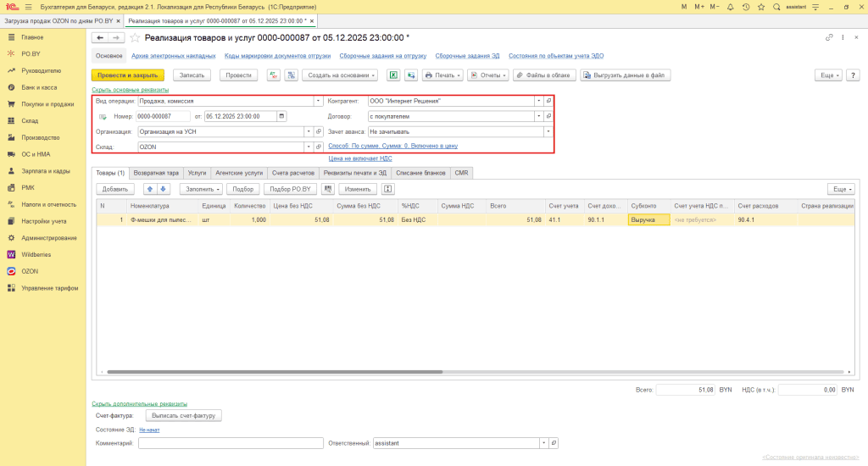Open Отчеты dropdown menu
868x466 pixels.
point(488,75)
